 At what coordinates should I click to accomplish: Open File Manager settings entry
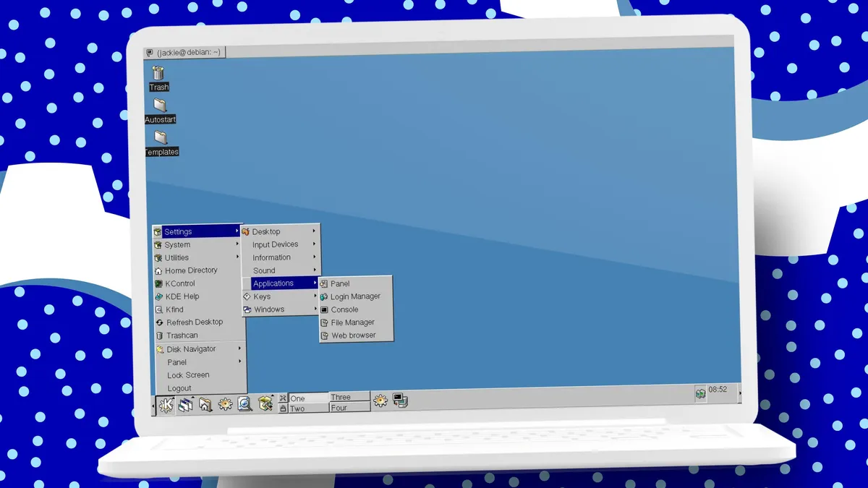356,322
